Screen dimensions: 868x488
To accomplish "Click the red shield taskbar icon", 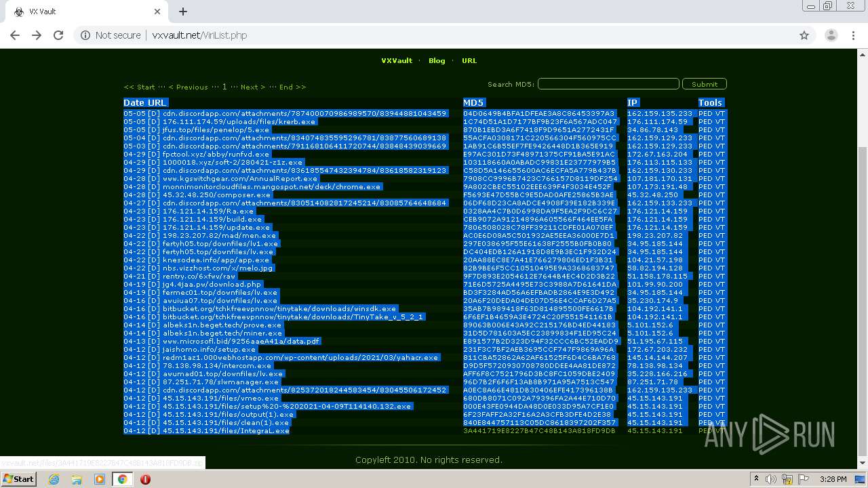I will 145,479.
